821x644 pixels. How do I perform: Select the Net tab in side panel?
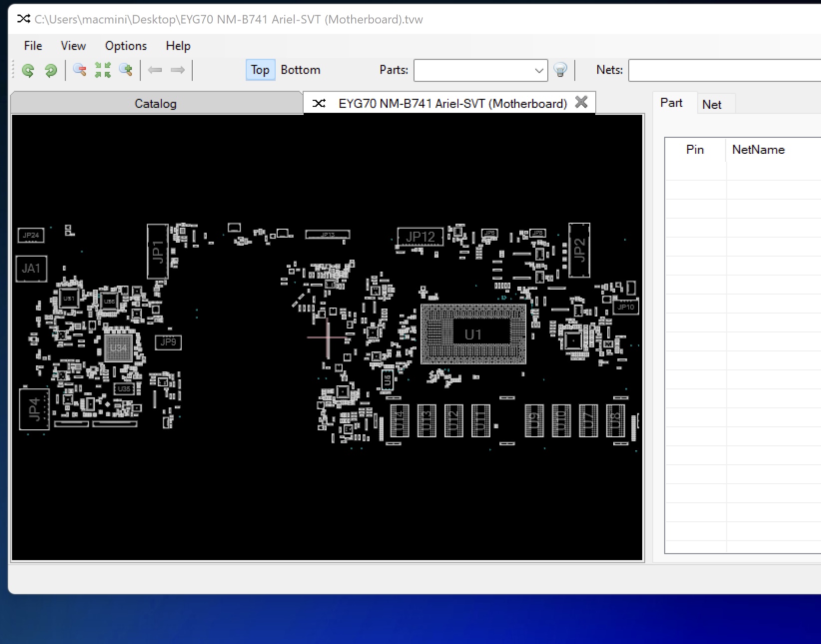712,105
